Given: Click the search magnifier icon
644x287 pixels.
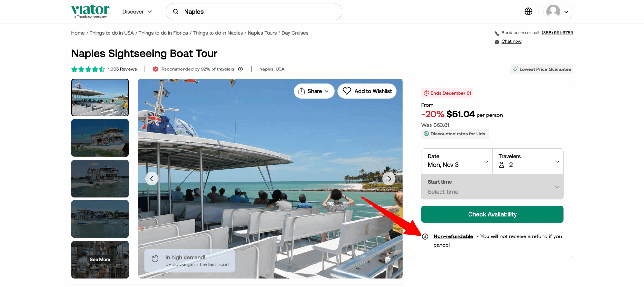Looking at the screenshot, I should 176,12.
